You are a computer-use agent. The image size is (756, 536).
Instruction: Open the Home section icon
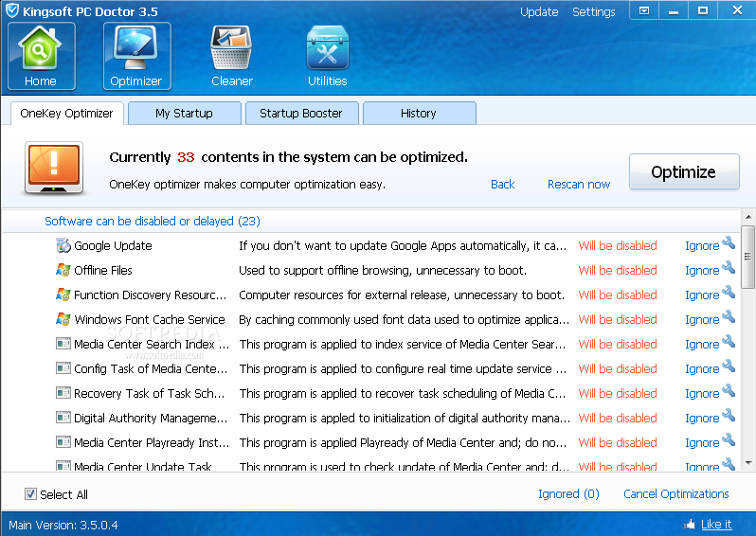[x=41, y=56]
